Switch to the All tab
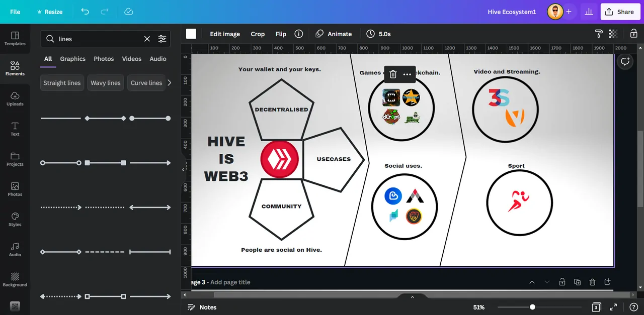Image resolution: width=644 pixels, height=315 pixels. point(48,59)
